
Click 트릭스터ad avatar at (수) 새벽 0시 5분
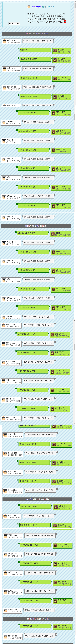5,516
